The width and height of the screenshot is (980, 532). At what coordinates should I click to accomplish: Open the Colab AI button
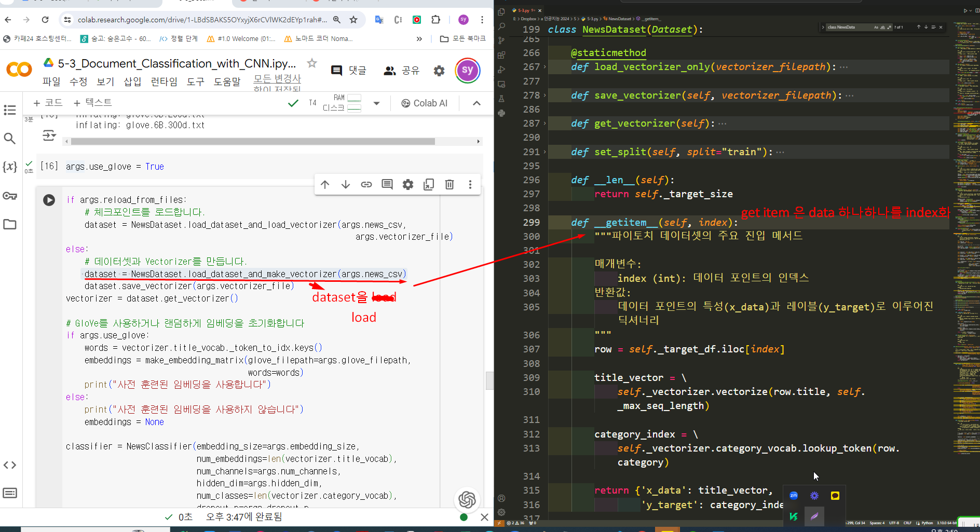click(424, 103)
